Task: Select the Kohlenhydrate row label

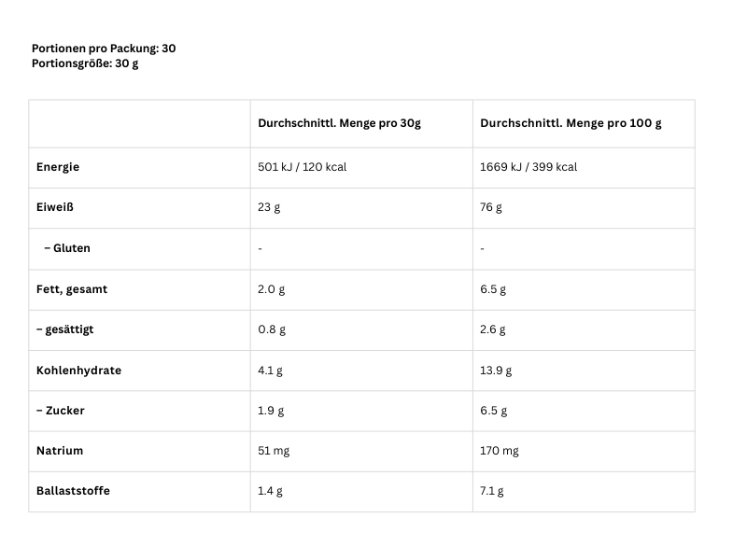Action: point(78,371)
